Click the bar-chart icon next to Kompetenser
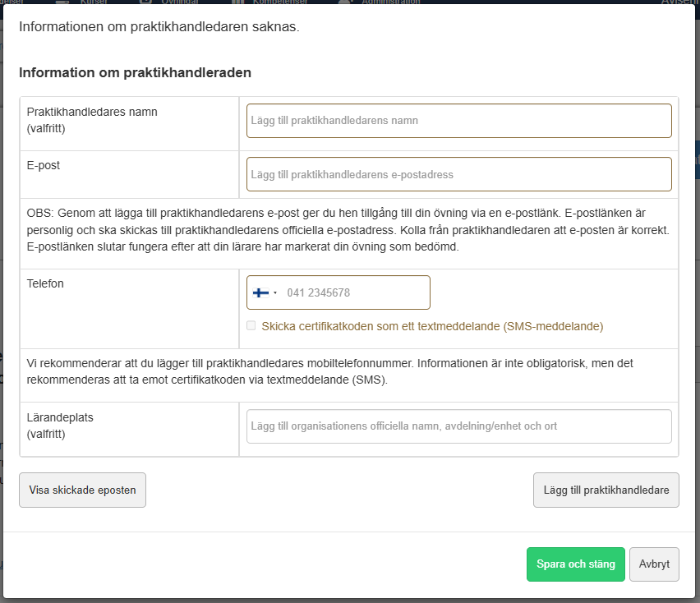 click(x=239, y=3)
